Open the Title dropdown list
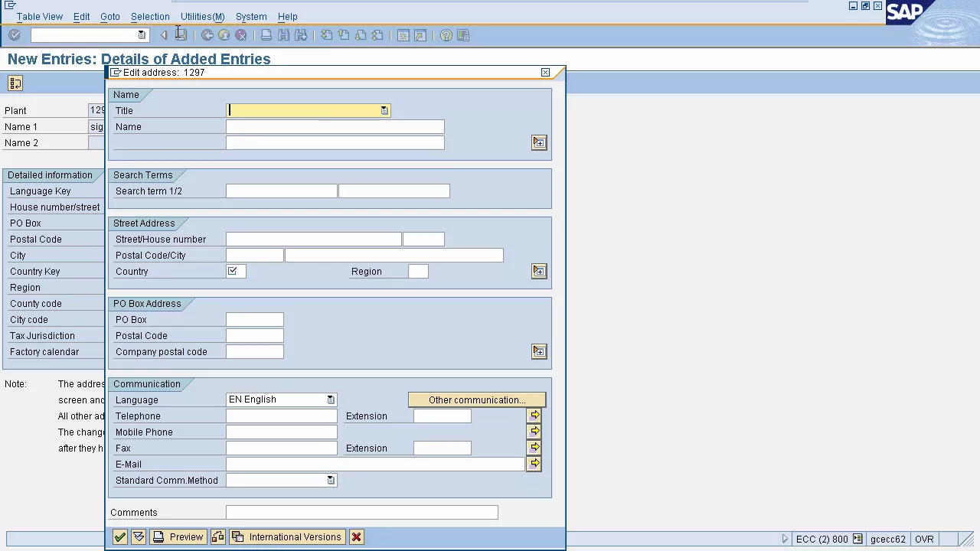The width and height of the screenshot is (980, 551). [384, 111]
